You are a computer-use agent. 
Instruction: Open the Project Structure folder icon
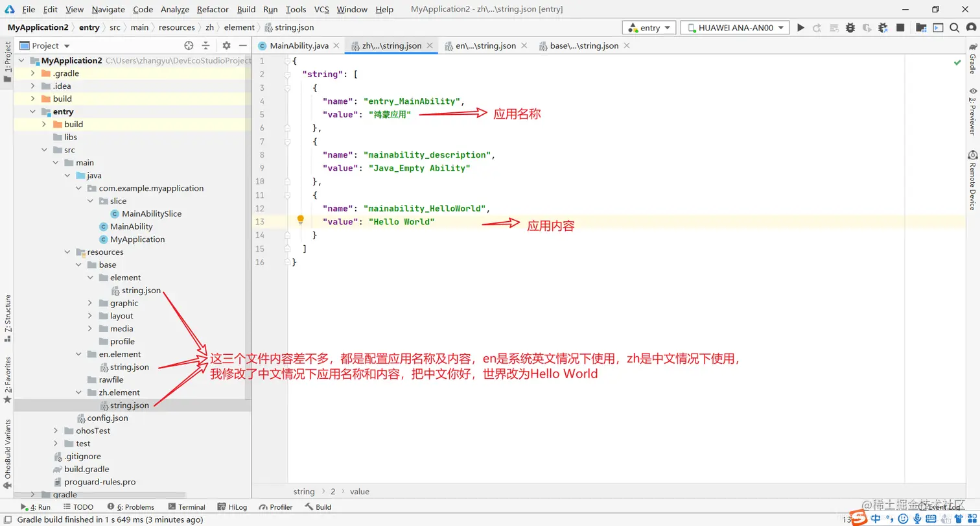pos(921,28)
